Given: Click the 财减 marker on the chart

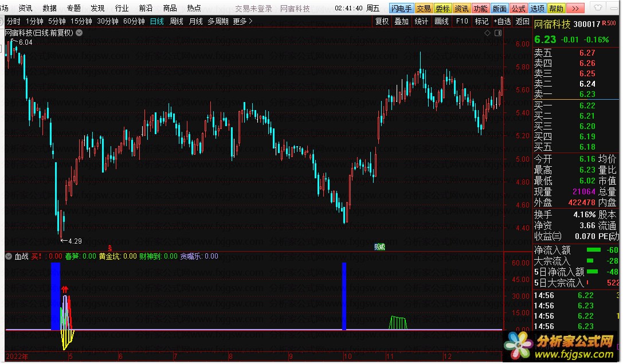Looking at the screenshot, I should tap(379, 246).
